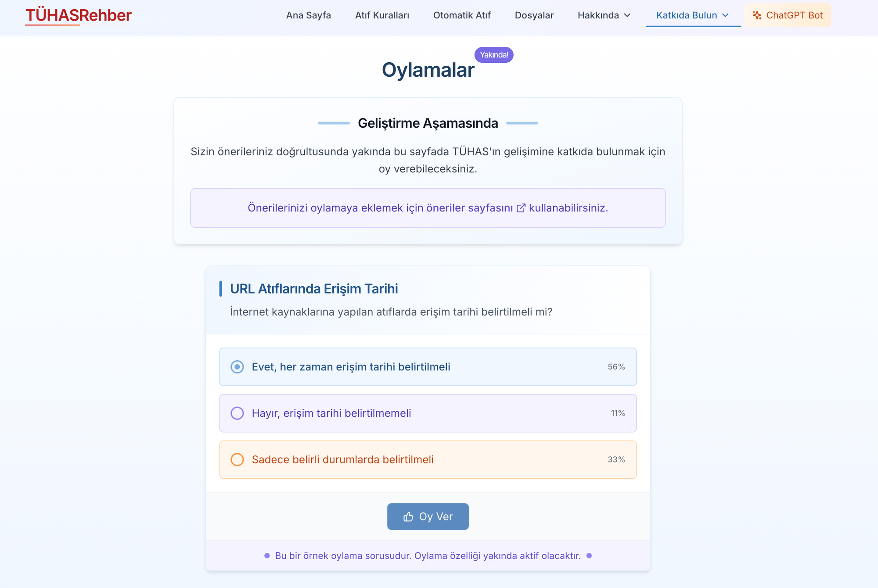Click the external link icon beside öneriler sayfasını
This screenshot has height=588, width=878.
tap(521, 208)
